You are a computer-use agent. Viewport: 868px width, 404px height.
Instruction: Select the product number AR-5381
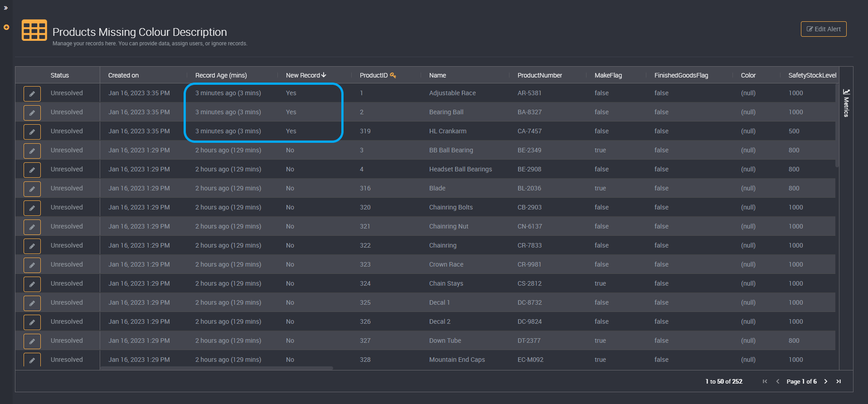pos(529,93)
